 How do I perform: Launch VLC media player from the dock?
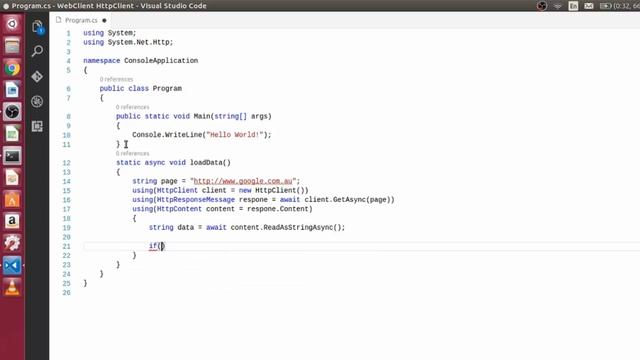[x=12, y=287]
